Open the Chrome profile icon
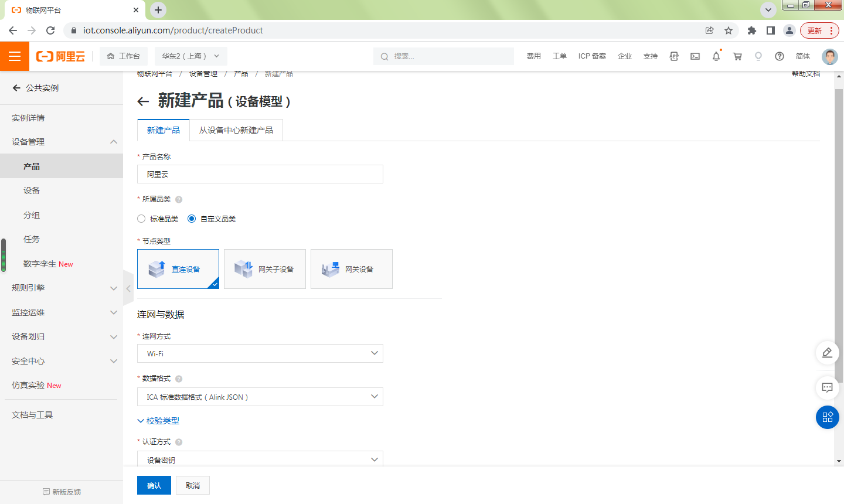844x504 pixels. click(789, 30)
